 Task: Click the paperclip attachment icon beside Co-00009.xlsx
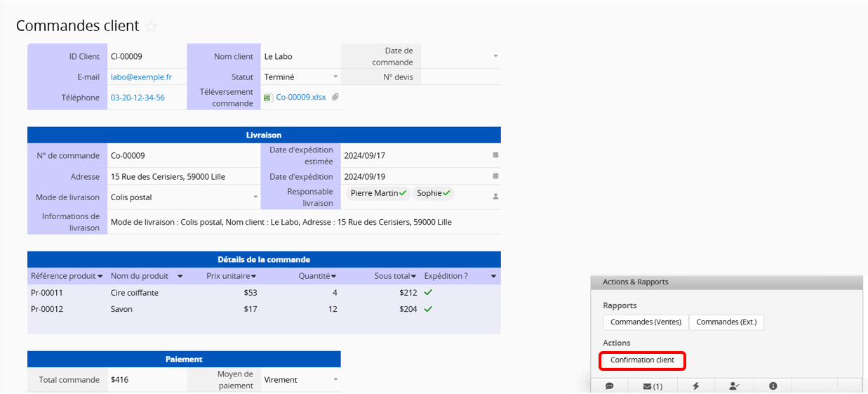(x=335, y=97)
